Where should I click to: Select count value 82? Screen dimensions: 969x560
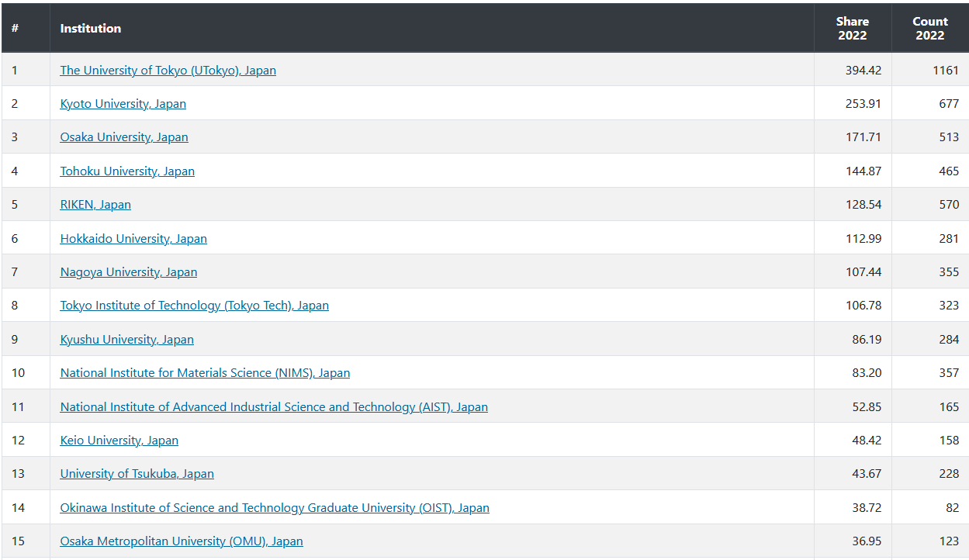tap(952, 508)
